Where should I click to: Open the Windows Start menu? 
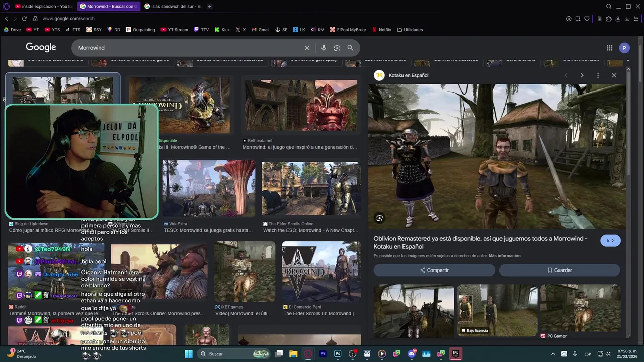(188, 354)
